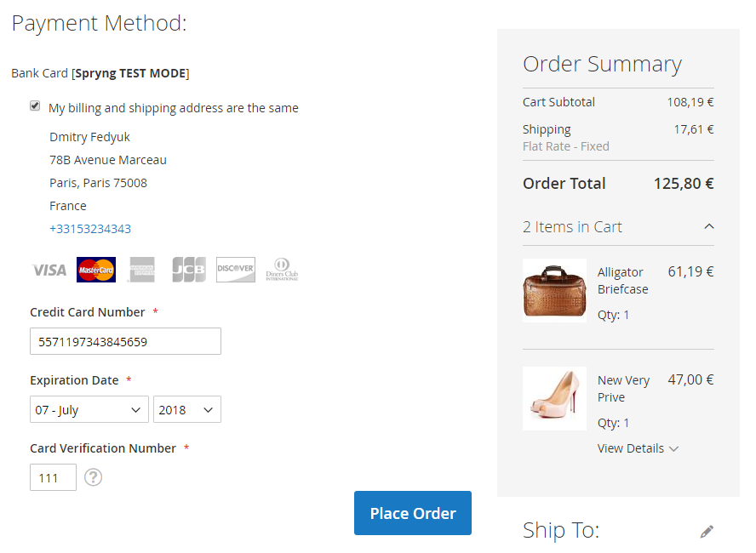Click the Card Verification Number field
Image resolution: width=756 pixels, height=553 pixels.
pyautogui.click(x=53, y=477)
